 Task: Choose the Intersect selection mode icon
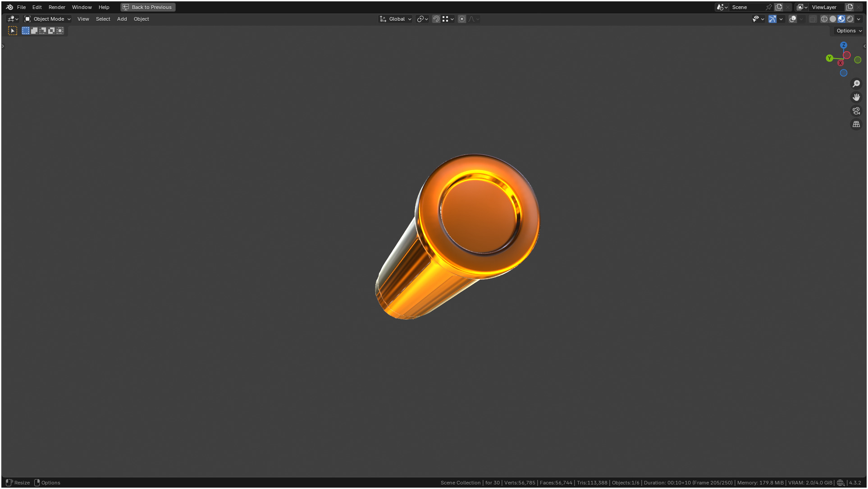click(x=60, y=31)
